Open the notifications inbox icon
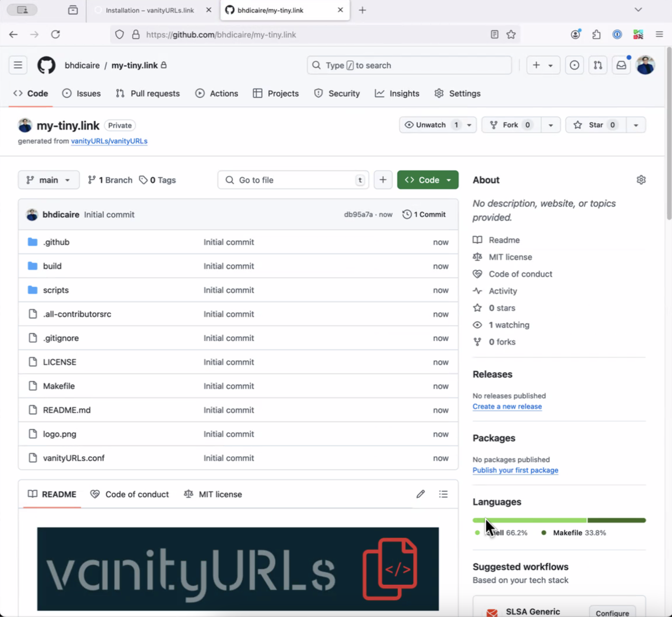 [621, 65]
